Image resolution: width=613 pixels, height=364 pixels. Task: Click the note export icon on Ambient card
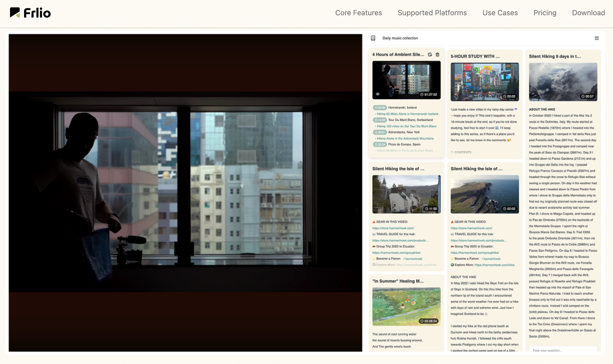430,55
